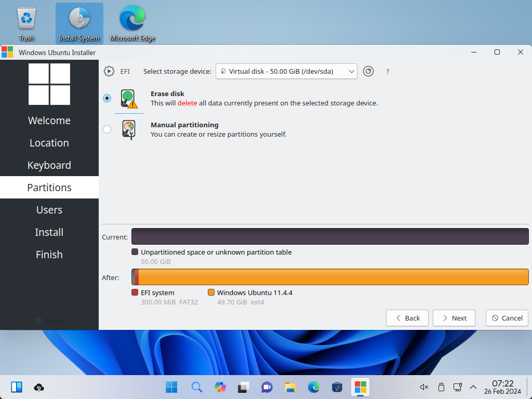Expand the hidden system tray icons chevron
Image resolution: width=532 pixels, height=399 pixels.
point(473,387)
